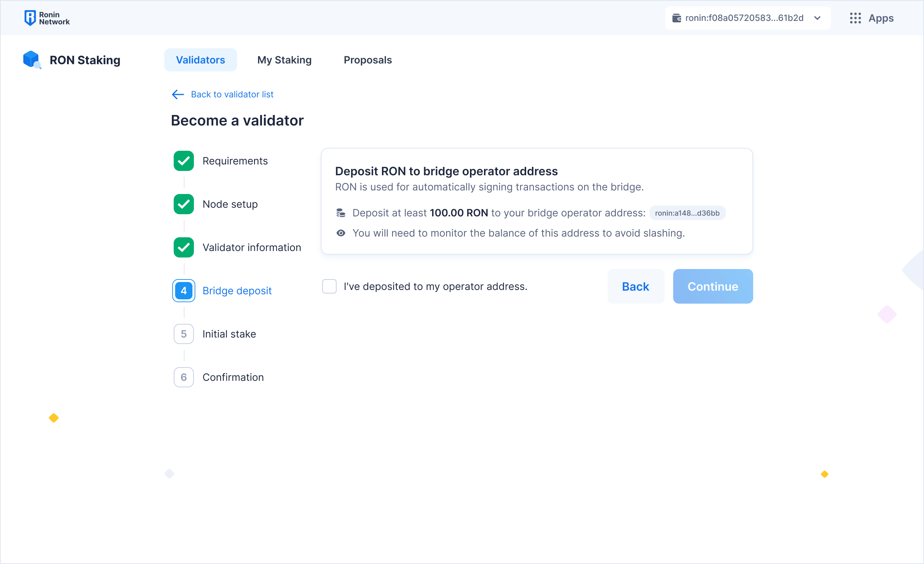Click the Back to validator list link
Screen dimensions: 924x564
232,94
